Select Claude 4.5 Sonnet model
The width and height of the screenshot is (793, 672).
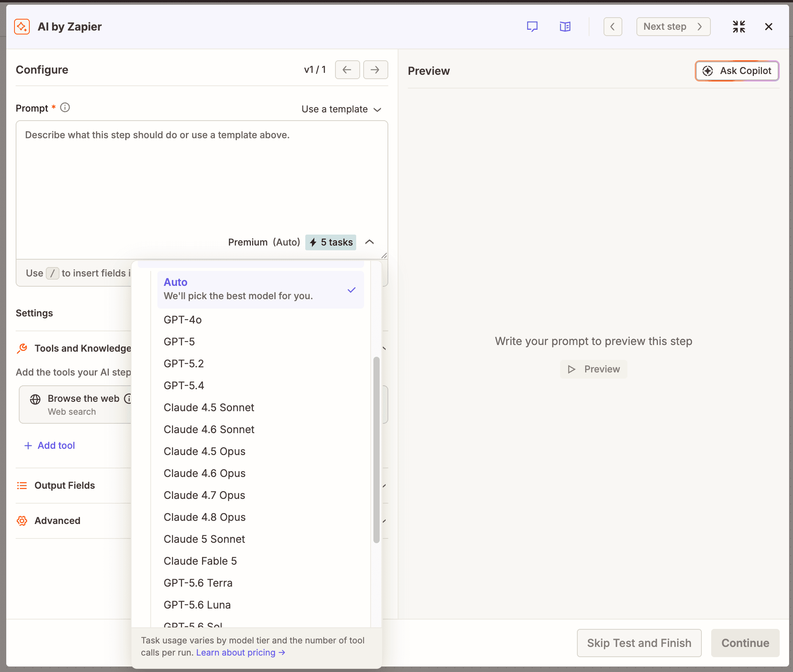click(x=260, y=408)
